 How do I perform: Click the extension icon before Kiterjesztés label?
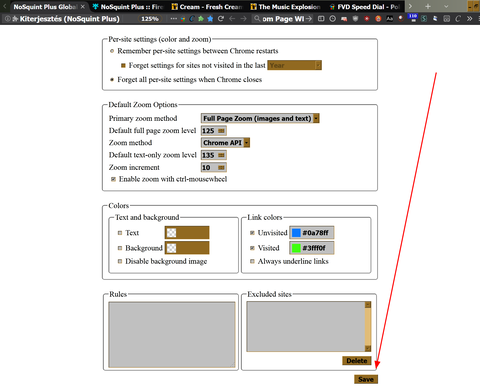[x=15, y=19]
